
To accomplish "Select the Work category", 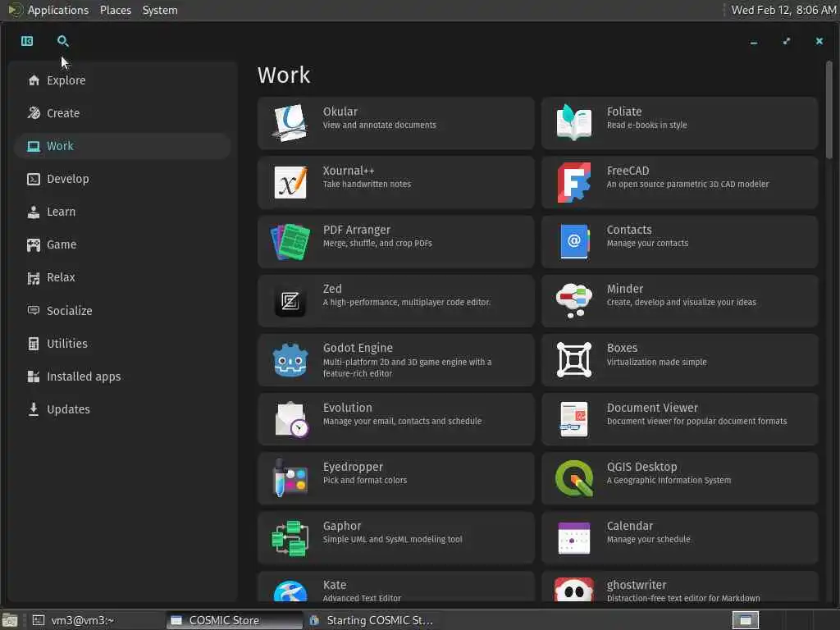I will coord(123,146).
